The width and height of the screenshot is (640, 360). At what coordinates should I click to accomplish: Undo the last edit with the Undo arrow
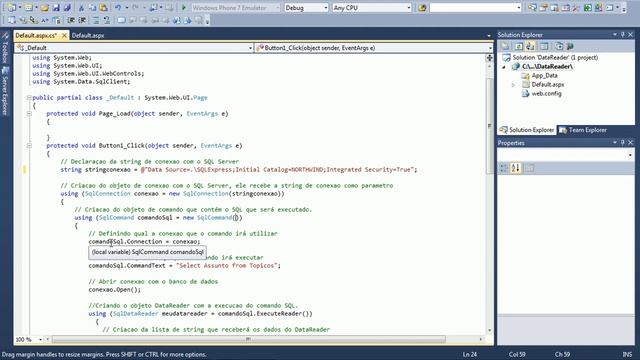118,8
